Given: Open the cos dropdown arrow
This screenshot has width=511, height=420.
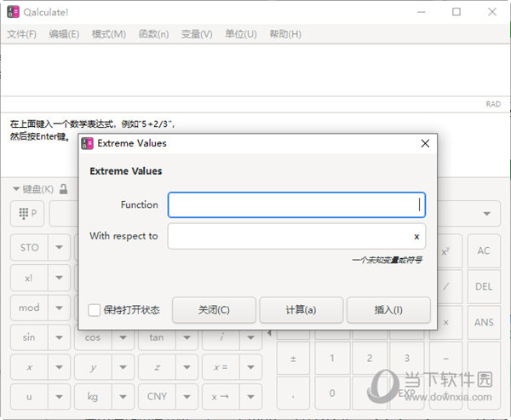Looking at the screenshot, I should 123,338.
